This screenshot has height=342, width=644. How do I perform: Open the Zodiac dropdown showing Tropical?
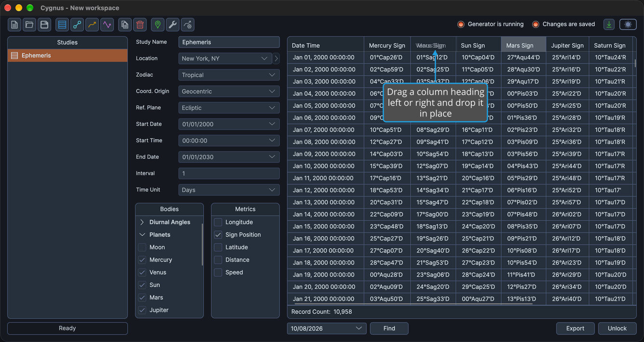pyautogui.click(x=229, y=75)
